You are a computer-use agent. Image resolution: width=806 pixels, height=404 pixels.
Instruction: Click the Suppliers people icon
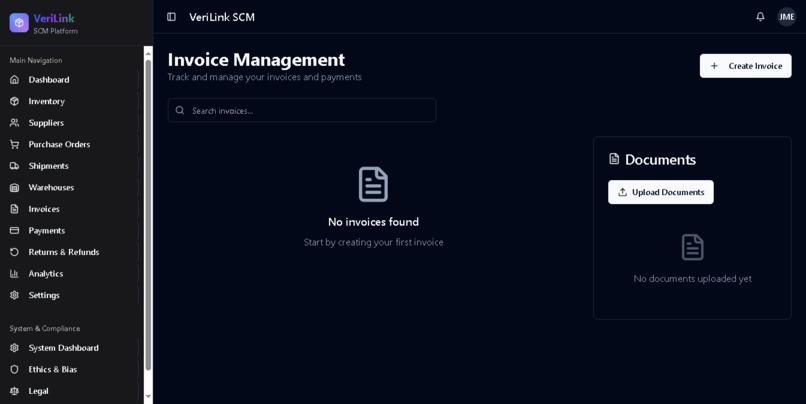click(x=14, y=123)
